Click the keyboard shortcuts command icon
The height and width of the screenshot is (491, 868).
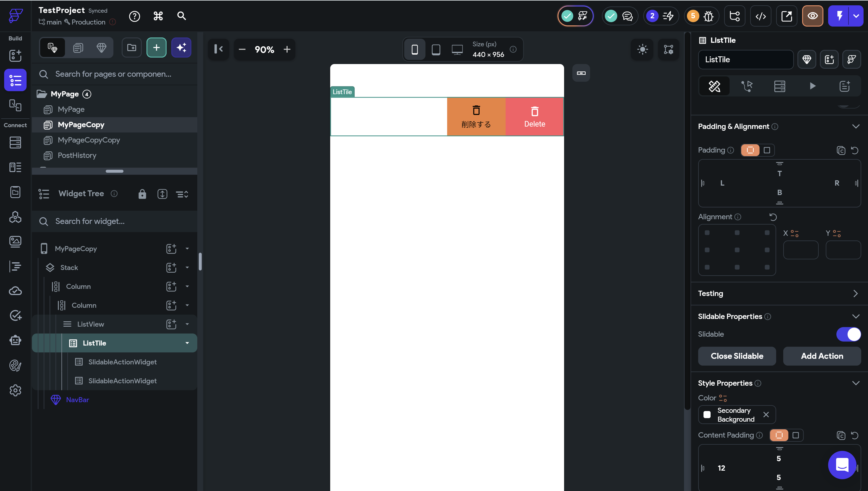[x=158, y=16]
